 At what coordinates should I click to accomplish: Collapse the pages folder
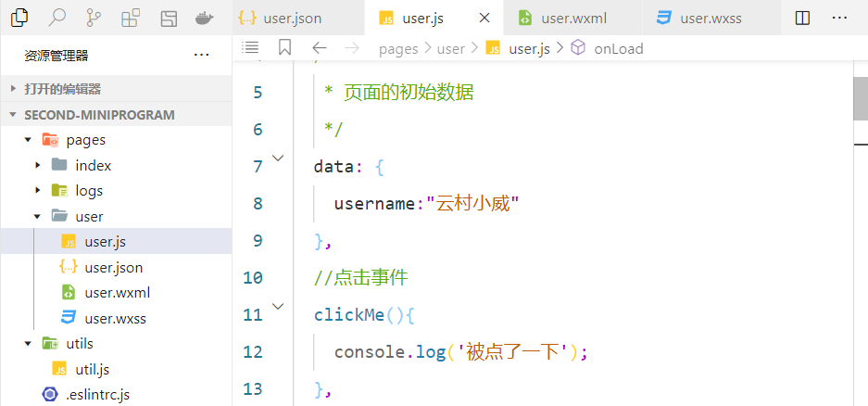click(29, 140)
